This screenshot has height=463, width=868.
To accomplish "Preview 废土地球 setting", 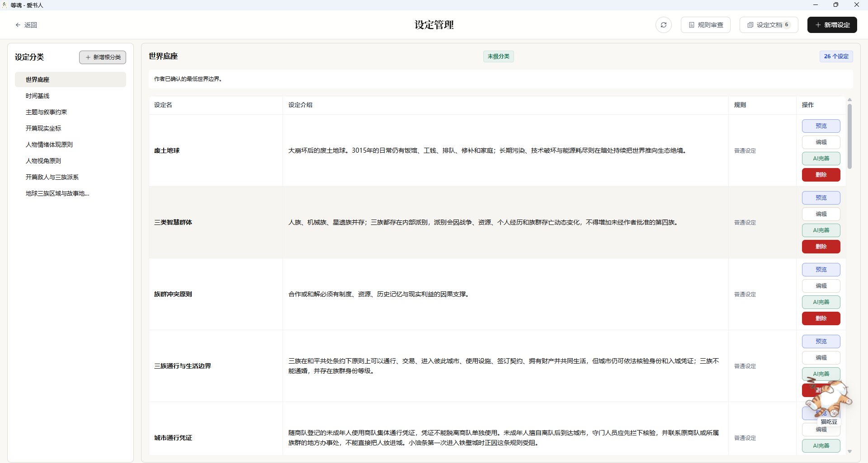I will coord(821,126).
